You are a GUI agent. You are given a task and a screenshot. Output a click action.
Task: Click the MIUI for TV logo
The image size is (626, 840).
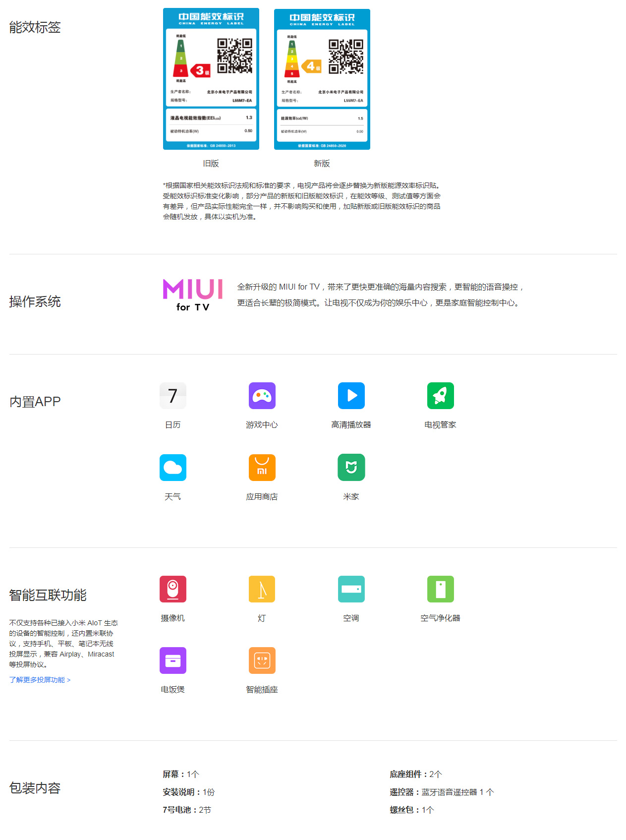tap(193, 295)
